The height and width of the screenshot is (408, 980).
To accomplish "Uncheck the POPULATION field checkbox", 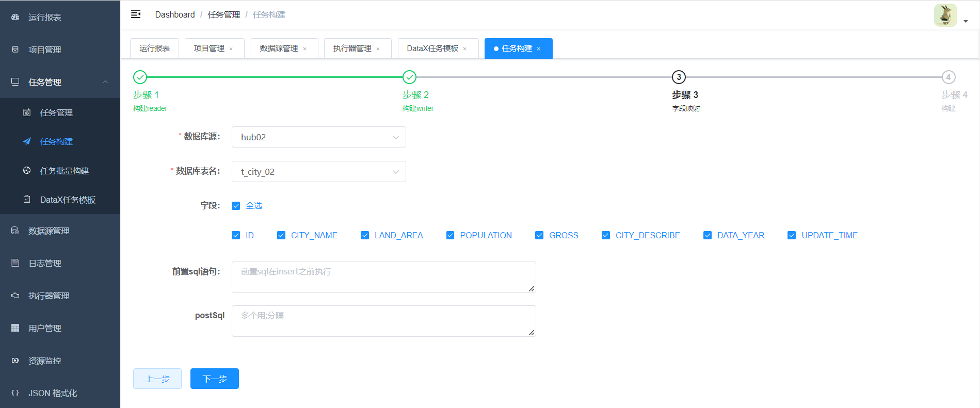I will [x=450, y=235].
